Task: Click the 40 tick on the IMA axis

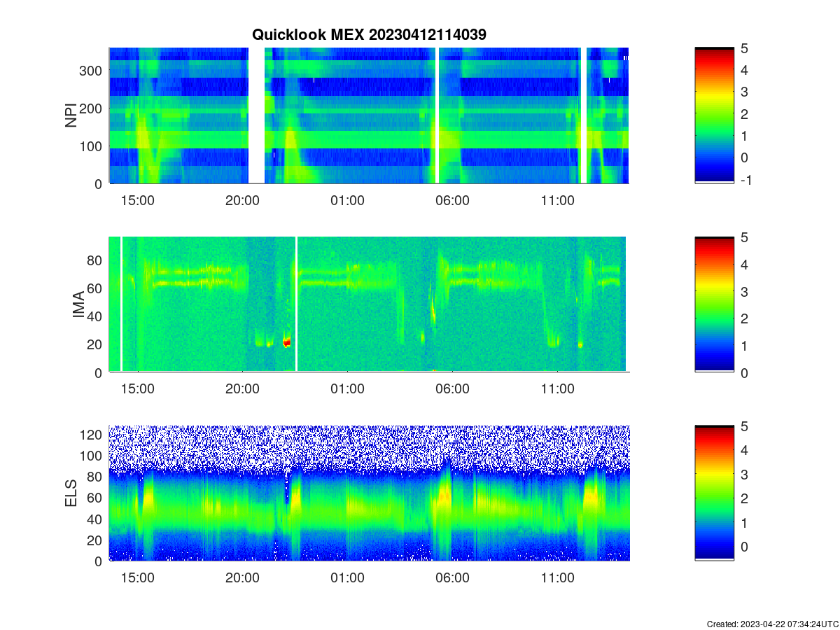Action: (x=96, y=316)
